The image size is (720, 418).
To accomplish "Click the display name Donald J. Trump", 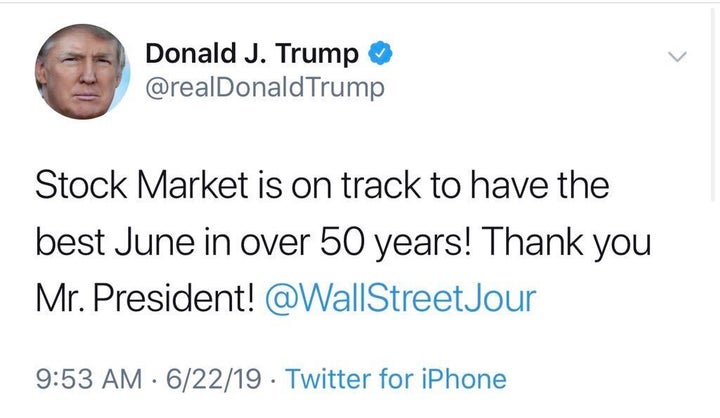I will coord(252,53).
